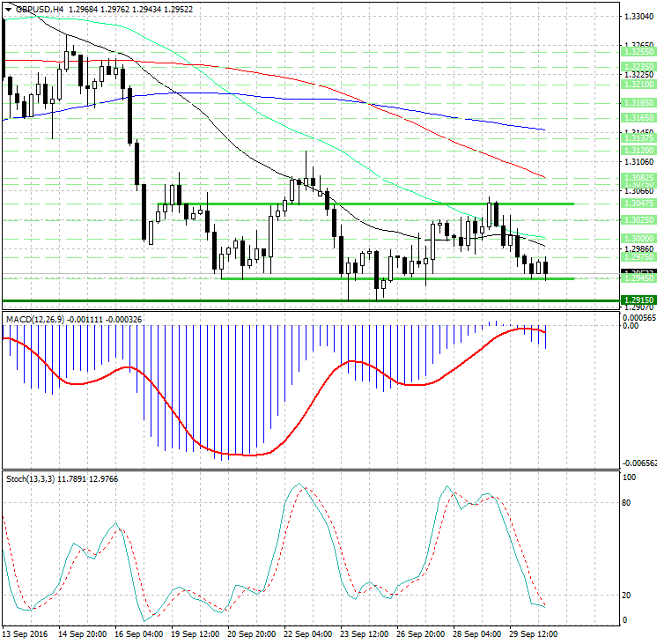
Task: Click the -0.006562 MACD scale value
Action: point(636,463)
